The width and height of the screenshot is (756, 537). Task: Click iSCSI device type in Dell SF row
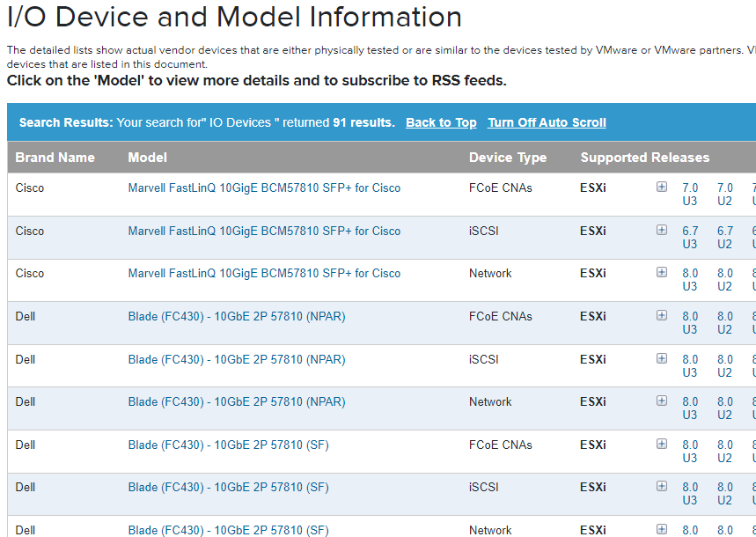click(483, 488)
